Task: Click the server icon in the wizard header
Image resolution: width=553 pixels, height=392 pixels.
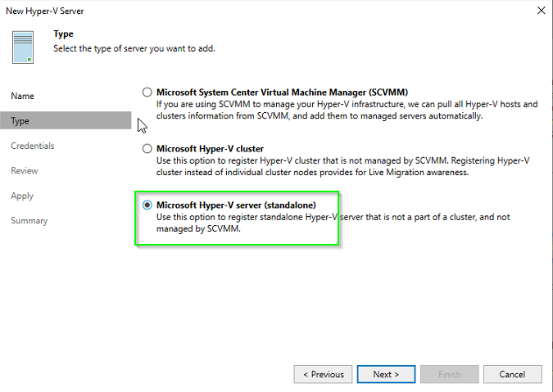Action: (x=23, y=47)
